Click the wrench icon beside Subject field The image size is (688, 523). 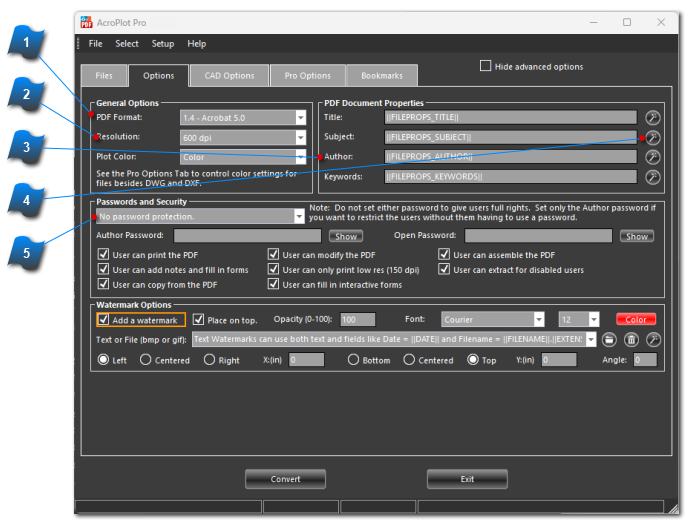click(x=652, y=137)
